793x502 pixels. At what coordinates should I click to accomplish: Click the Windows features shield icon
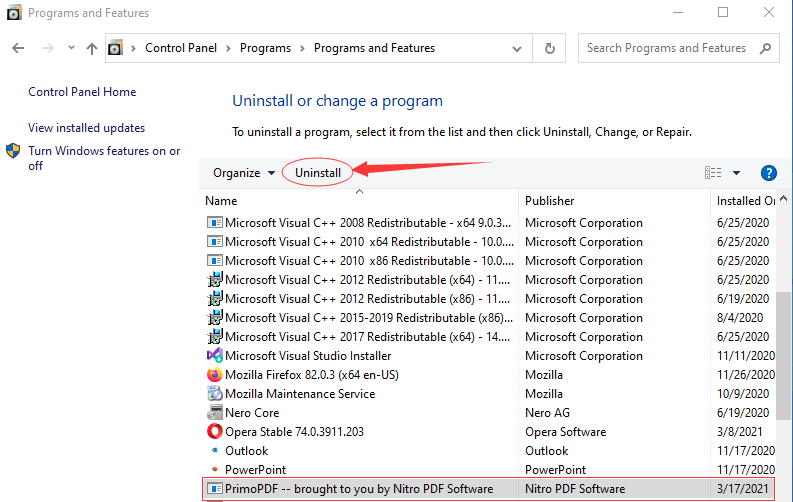tap(13, 151)
